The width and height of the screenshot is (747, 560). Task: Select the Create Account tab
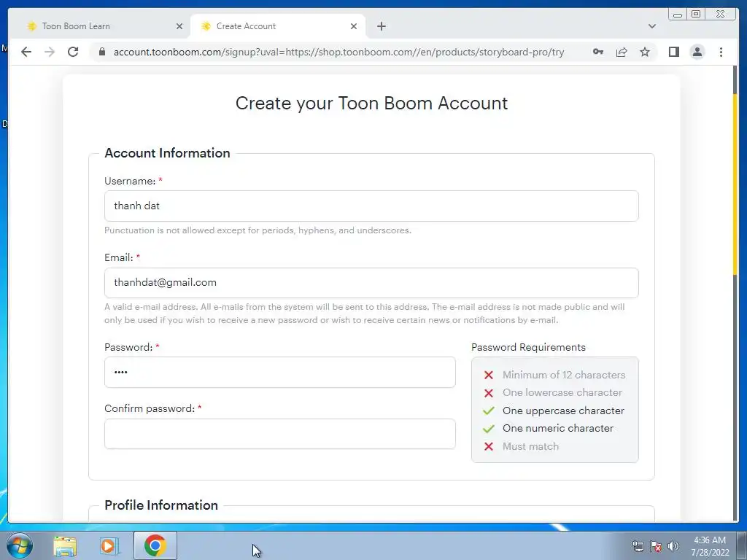point(278,26)
